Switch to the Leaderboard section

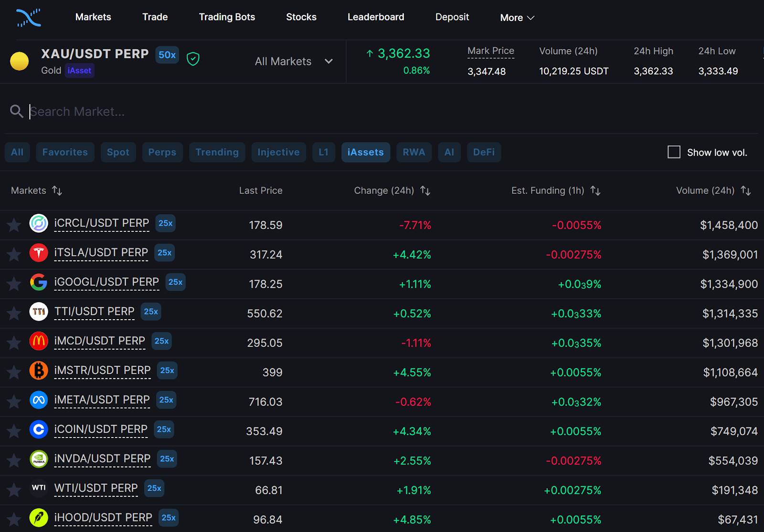tap(376, 17)
